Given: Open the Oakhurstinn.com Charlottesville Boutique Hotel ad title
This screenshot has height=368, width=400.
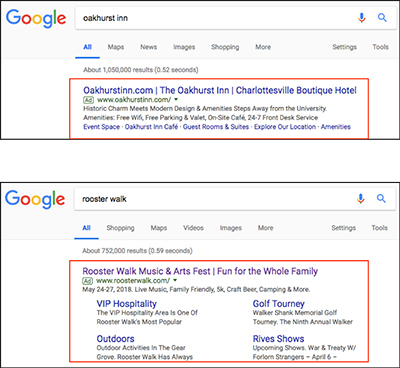Looking at the screenshot, I should click(x=220, y=90).
